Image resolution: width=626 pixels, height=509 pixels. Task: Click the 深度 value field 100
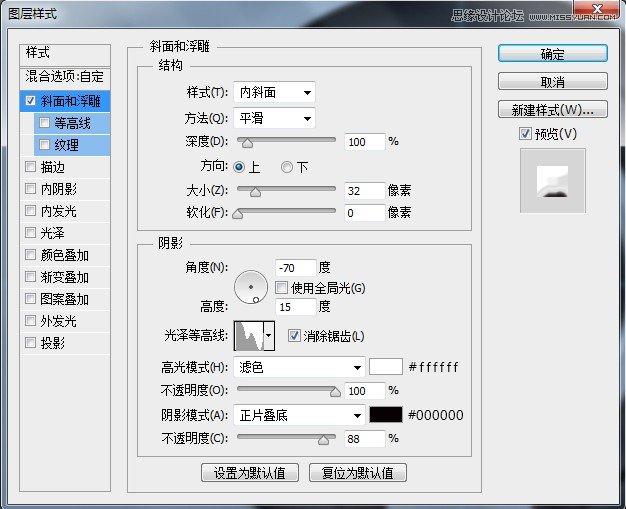[365, 142]
